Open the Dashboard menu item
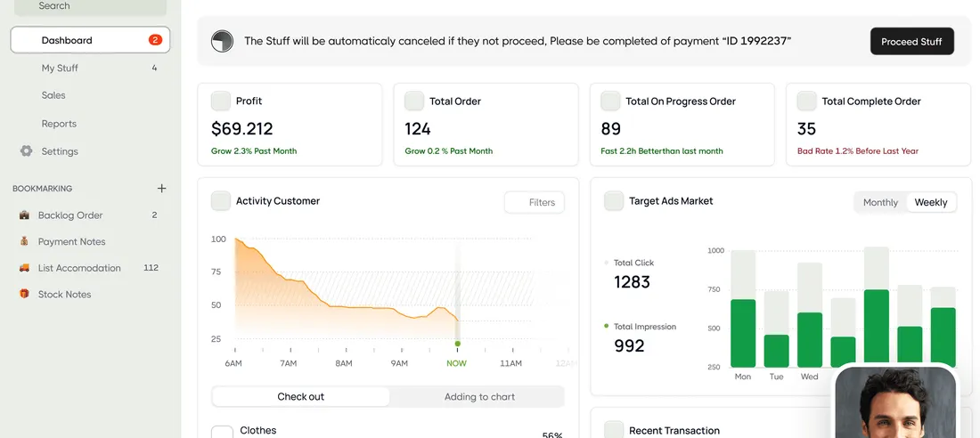 click(x=90, y=40)
